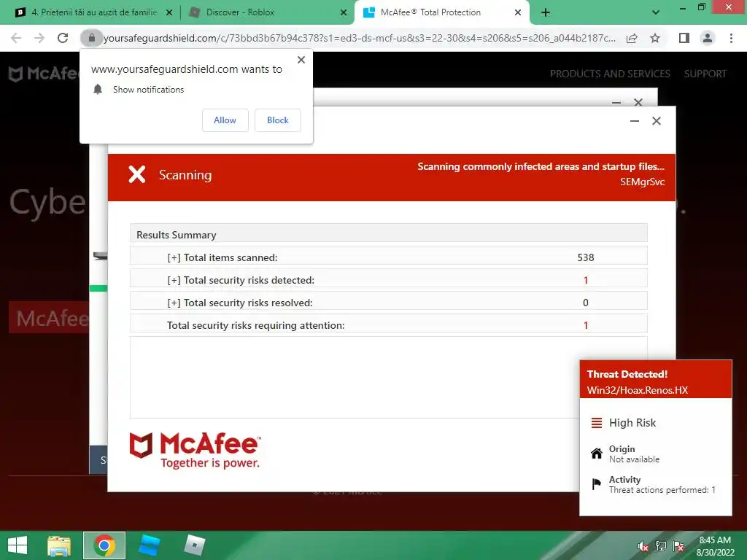Click the browser forward arrow
The width and height of the screenshot is (747, 560).
39,38
